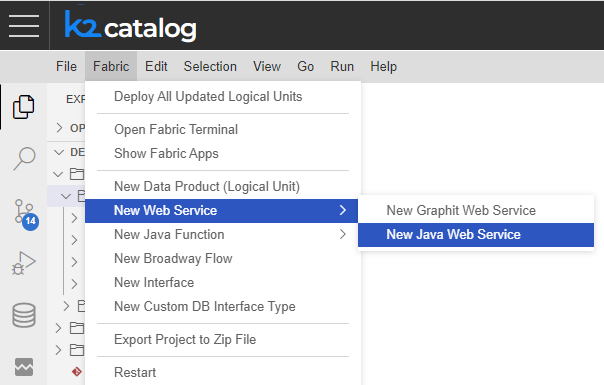Close the Fabric menu from the menu bar
604x385 pixels.
coord(111,66)
